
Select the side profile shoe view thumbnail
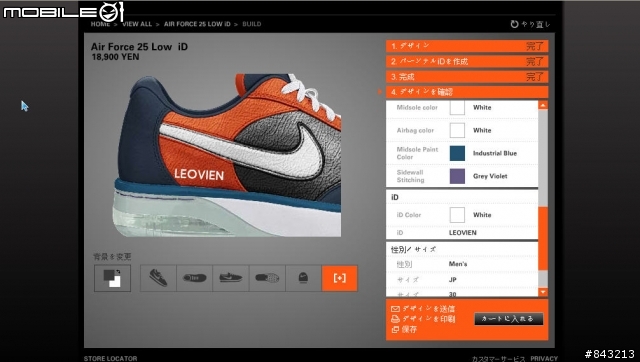point(231,278)
